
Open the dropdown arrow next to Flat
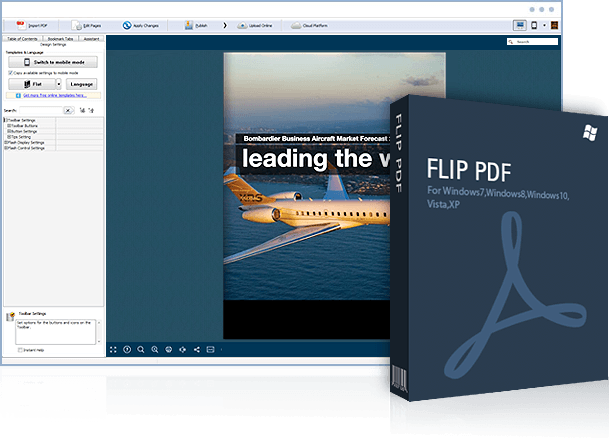pos(59,84)
